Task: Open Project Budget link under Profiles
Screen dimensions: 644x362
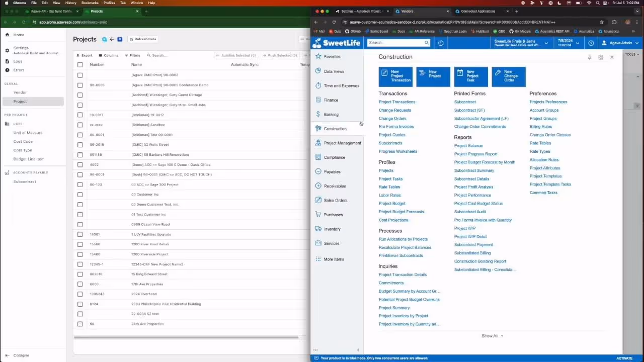Action: [x=392, y=204]
